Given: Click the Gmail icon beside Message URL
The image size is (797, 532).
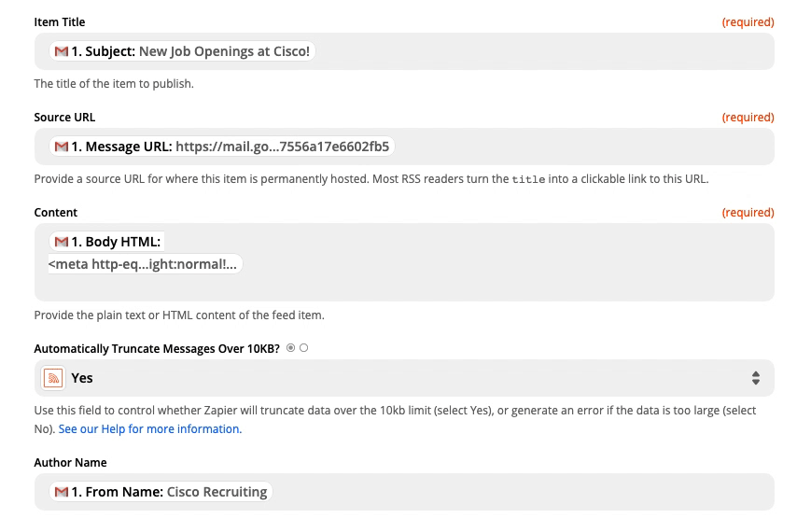Looking at the screenshot, I should pyautogui.click(x=62, y=147).
